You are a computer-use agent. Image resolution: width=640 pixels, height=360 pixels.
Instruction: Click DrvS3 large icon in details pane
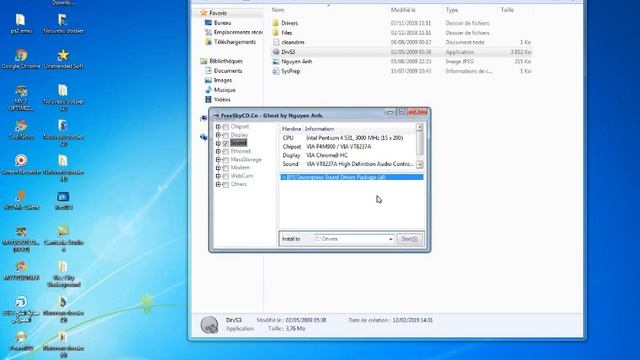click(x=209, y=325)
